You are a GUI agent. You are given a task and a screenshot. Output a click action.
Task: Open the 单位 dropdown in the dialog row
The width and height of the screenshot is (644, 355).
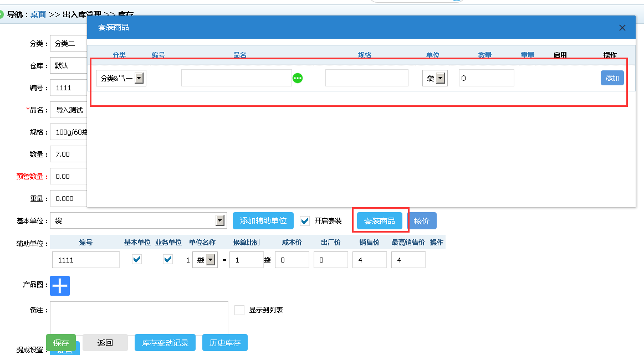pos(435,78)
